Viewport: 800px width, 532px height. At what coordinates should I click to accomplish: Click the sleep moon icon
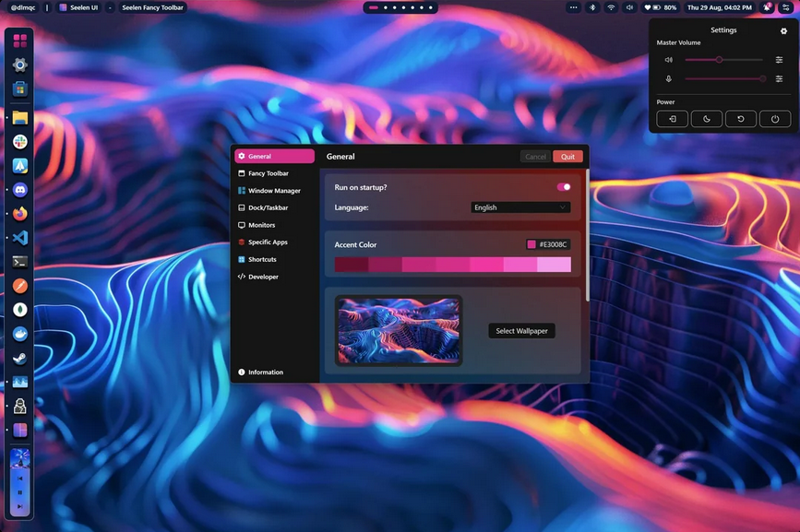(706, 119)
